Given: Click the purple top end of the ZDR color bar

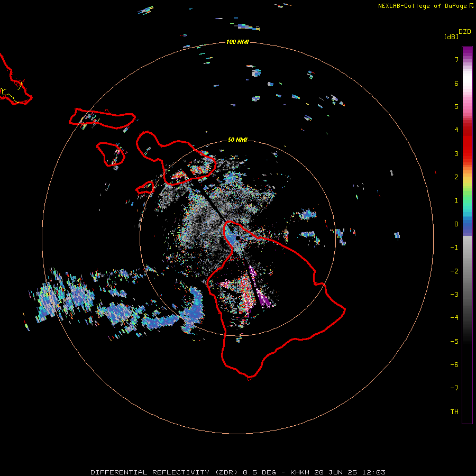Looking at the screenshot, I should click(467, 51).
